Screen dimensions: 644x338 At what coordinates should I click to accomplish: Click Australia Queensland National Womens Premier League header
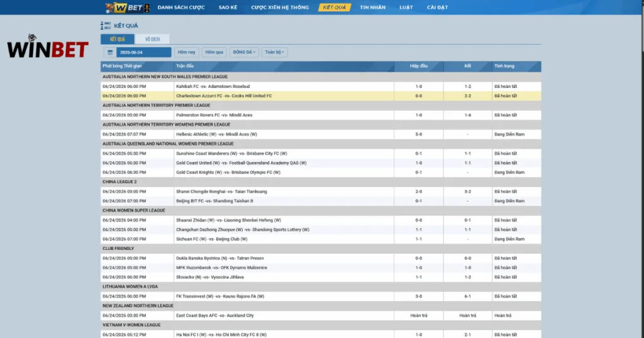(x=321, y=144)
